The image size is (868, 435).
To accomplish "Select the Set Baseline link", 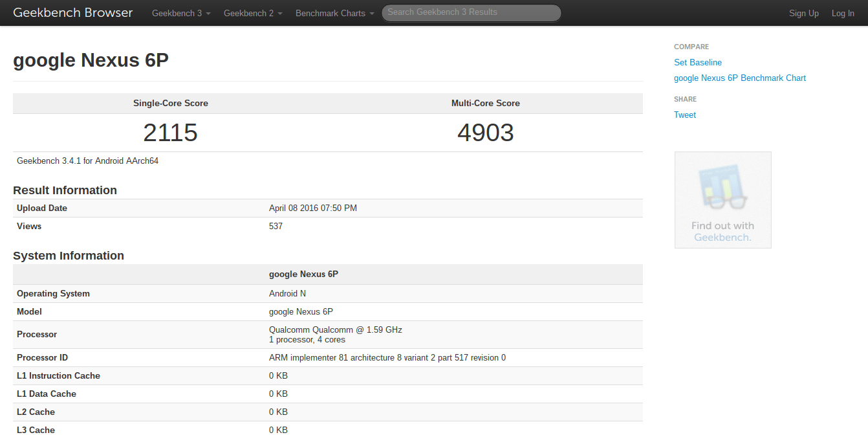I will pyautogui.click(x=698, y=62).
